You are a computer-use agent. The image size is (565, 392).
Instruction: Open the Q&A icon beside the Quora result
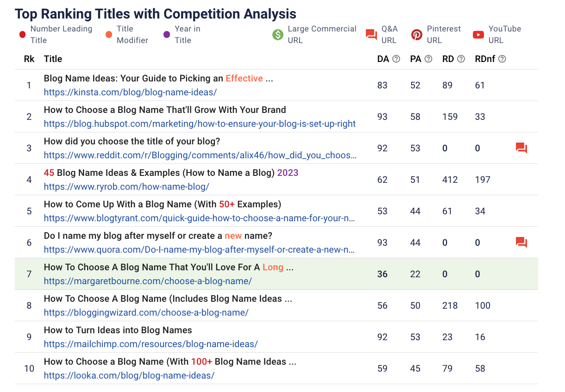(521, 242)
